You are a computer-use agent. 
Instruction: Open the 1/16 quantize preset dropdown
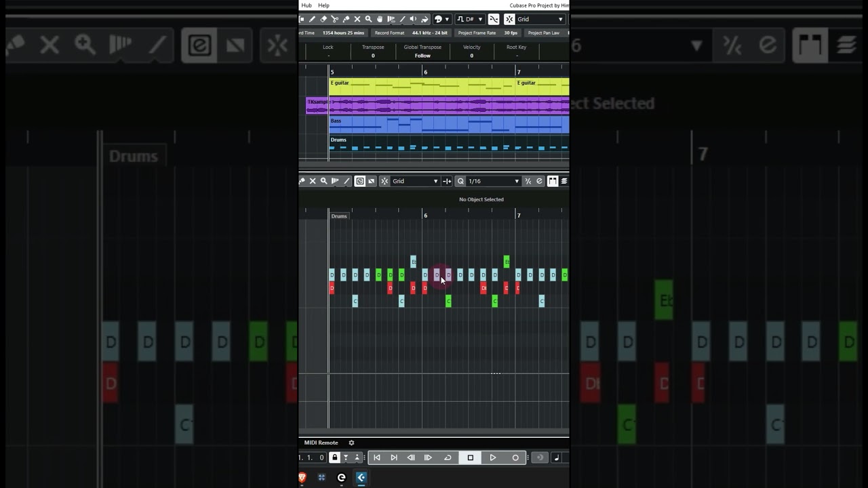[494, 181]
